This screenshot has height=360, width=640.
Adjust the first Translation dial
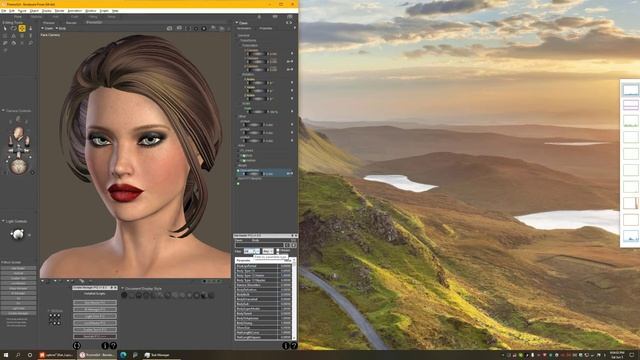[257, 53]
